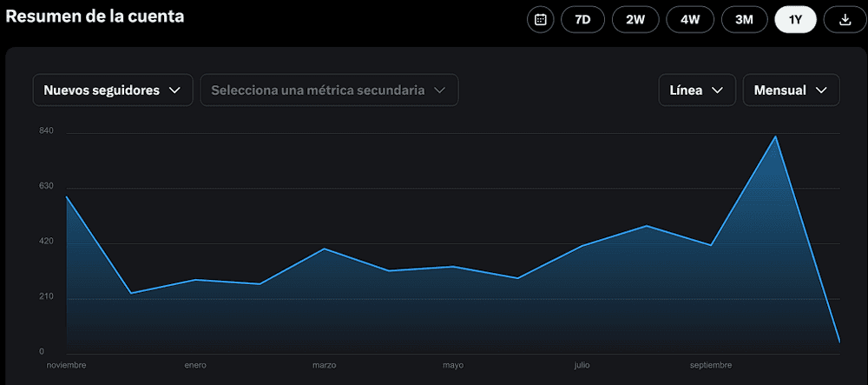868x385 pixels.
Task: Click the 630 axis label
Action: (x=46, y=186)
